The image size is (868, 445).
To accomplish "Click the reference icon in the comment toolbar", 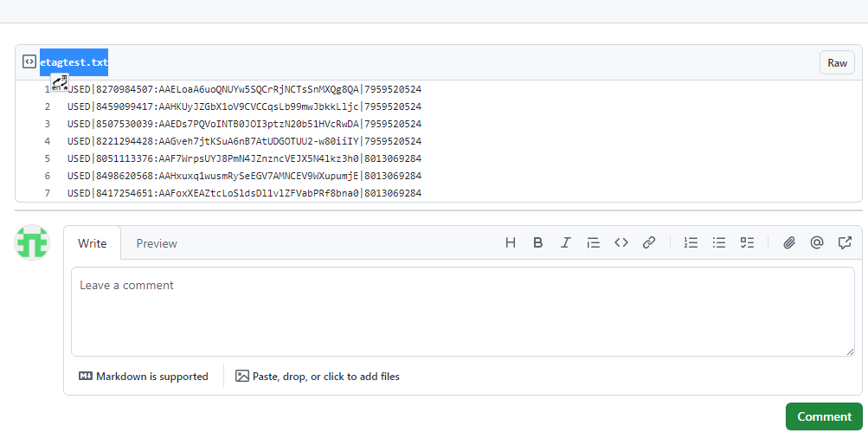I will [x=845, y=243].
